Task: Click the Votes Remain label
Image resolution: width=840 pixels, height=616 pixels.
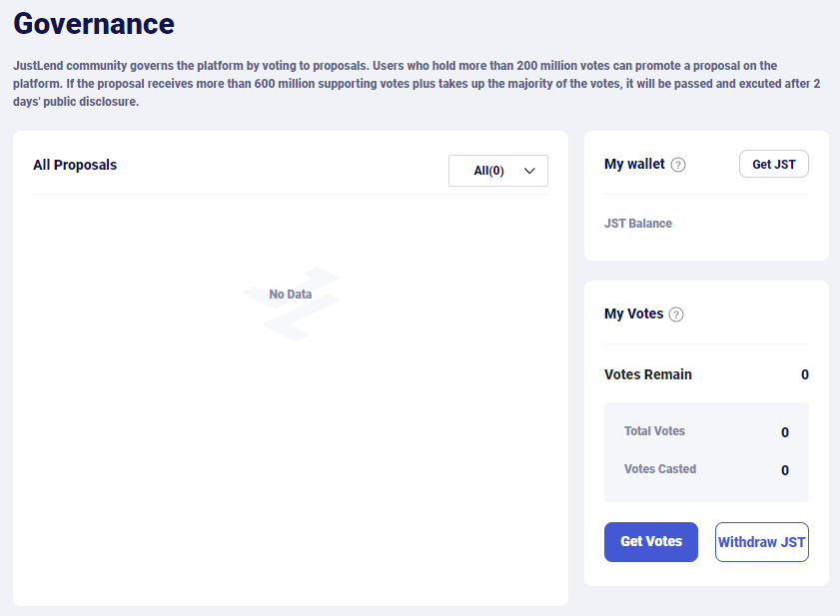Action: [x=647, y=374]
